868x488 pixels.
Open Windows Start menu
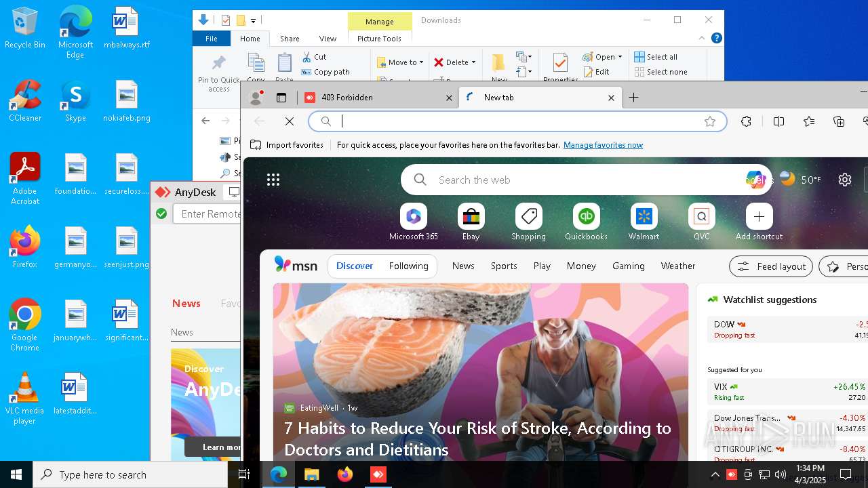(16, 474)
